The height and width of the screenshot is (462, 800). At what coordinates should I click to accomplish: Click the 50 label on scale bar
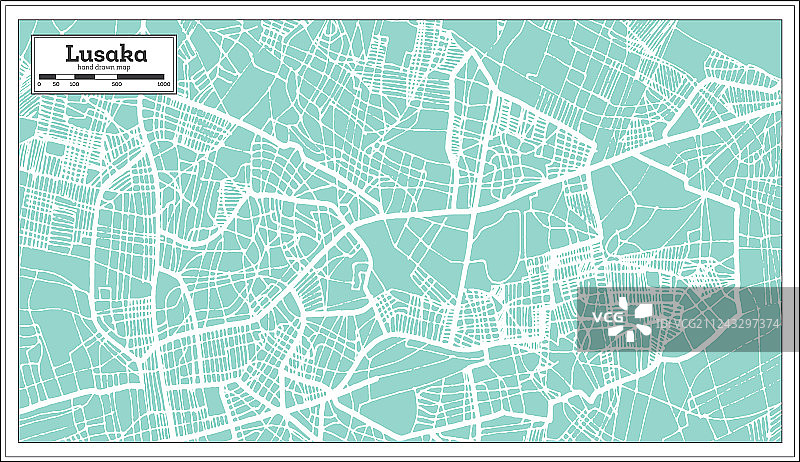(x=56, y=85)
